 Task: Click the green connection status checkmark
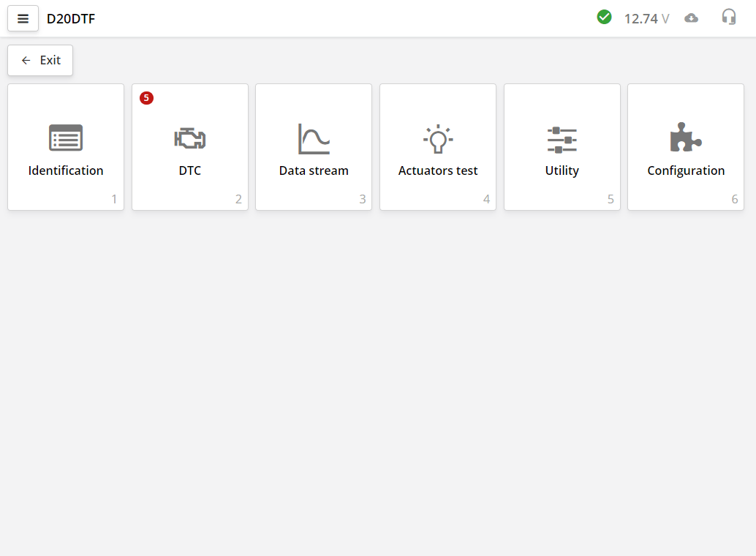click(x=605, y=16)
